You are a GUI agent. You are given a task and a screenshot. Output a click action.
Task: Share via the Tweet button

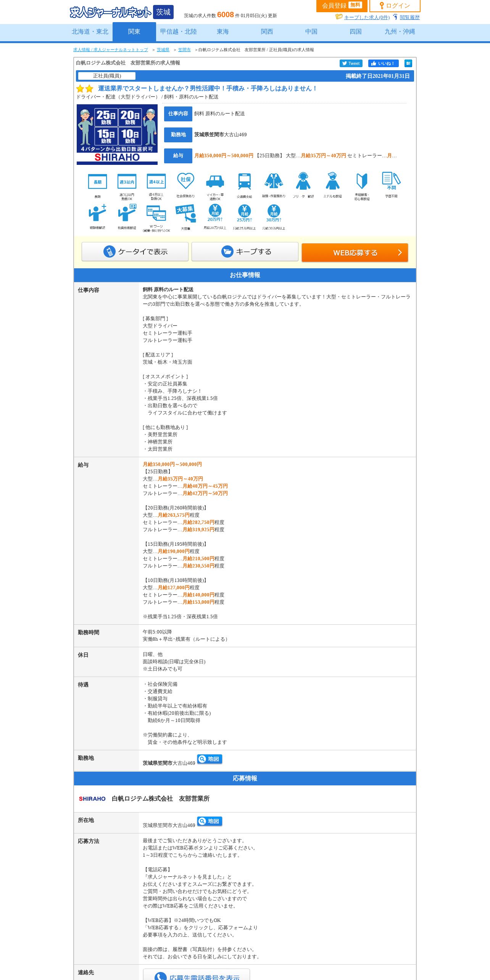[351, 63]
